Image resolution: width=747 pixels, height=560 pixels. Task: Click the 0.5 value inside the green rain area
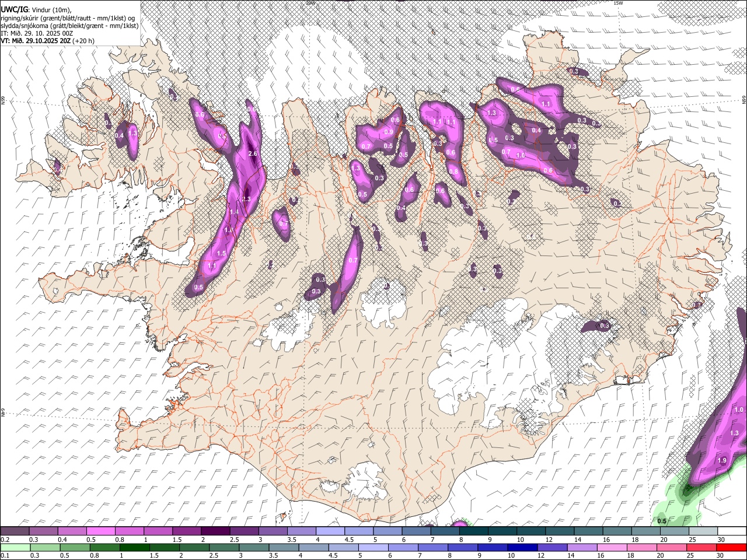point(662,521)
